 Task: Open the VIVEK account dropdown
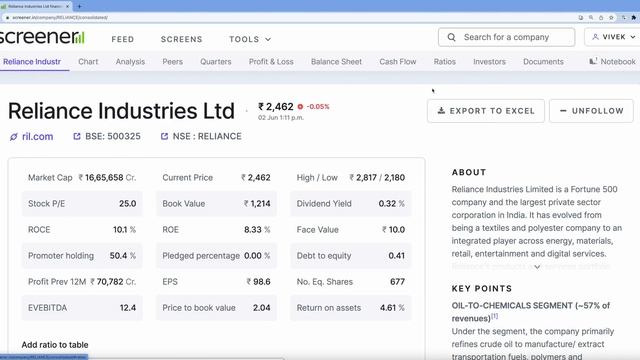[x=613, y=37]
